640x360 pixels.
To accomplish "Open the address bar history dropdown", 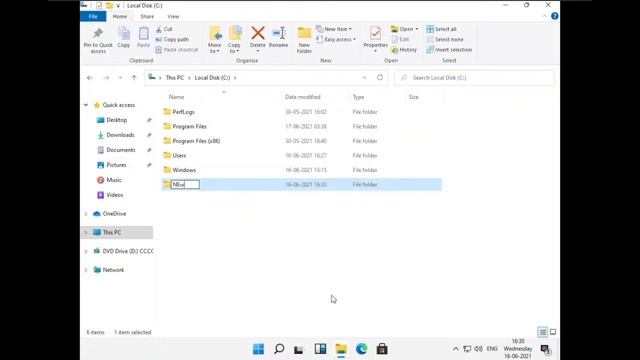I will pyautogui.click(x=364, y=78).
